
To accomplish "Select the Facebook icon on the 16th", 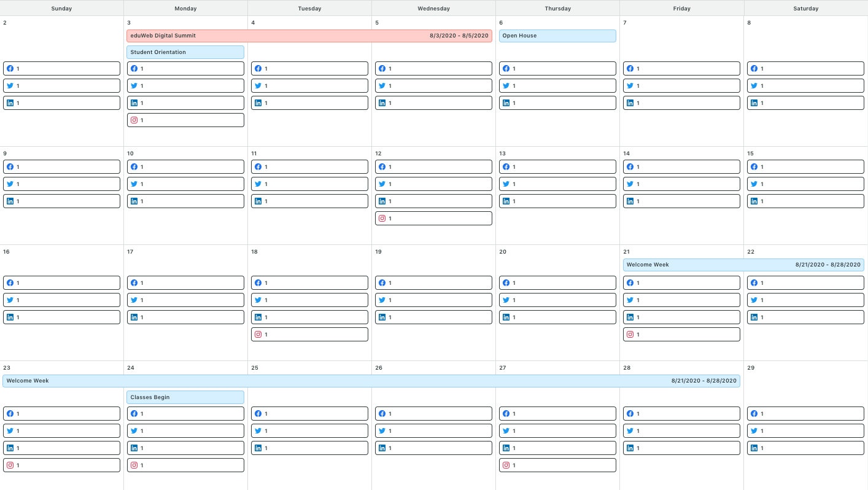I will (10, 283).
